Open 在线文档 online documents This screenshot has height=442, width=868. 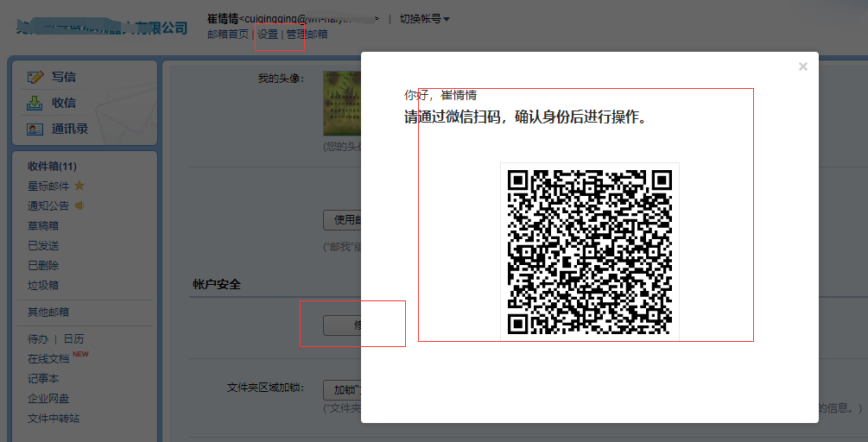[48, 358]
